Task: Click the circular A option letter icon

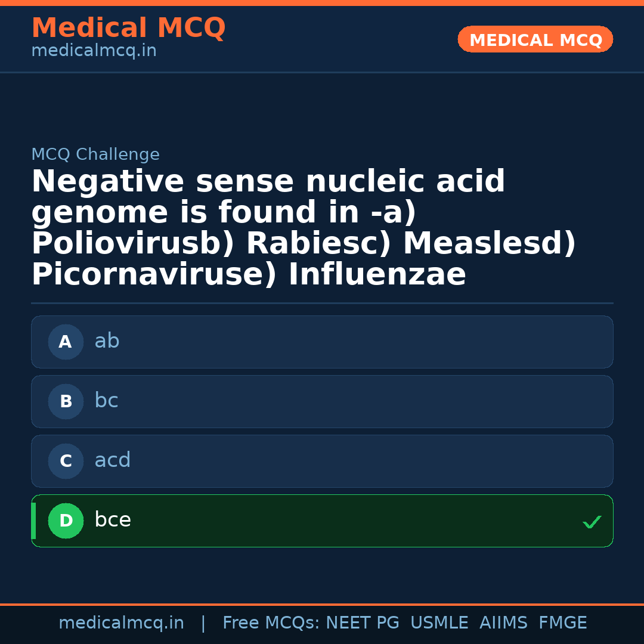Action: tap(66, 342)
